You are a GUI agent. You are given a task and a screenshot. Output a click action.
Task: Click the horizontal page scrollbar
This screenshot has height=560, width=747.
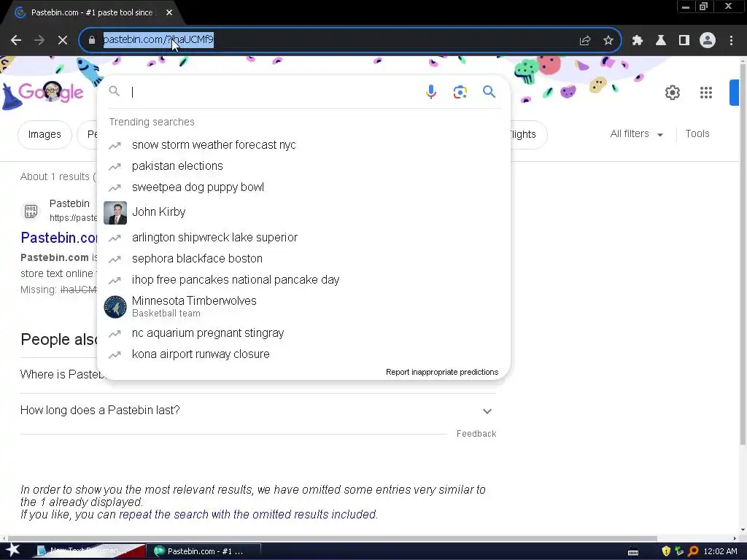pyautogui.click(x=333, y=539)
